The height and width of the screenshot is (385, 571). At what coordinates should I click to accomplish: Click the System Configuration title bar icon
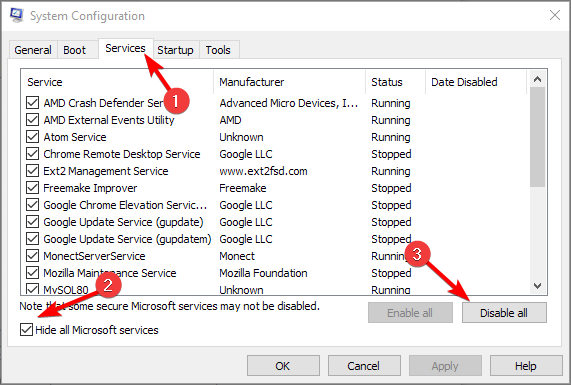16,15
